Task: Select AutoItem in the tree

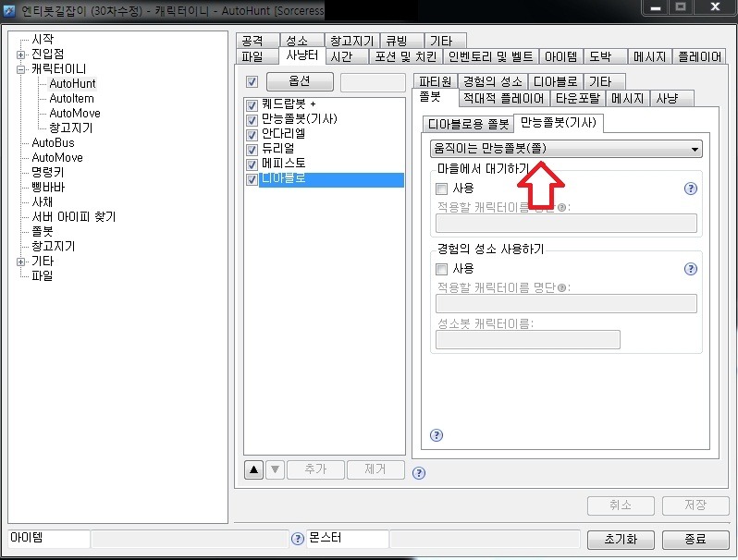Action: 71,98
